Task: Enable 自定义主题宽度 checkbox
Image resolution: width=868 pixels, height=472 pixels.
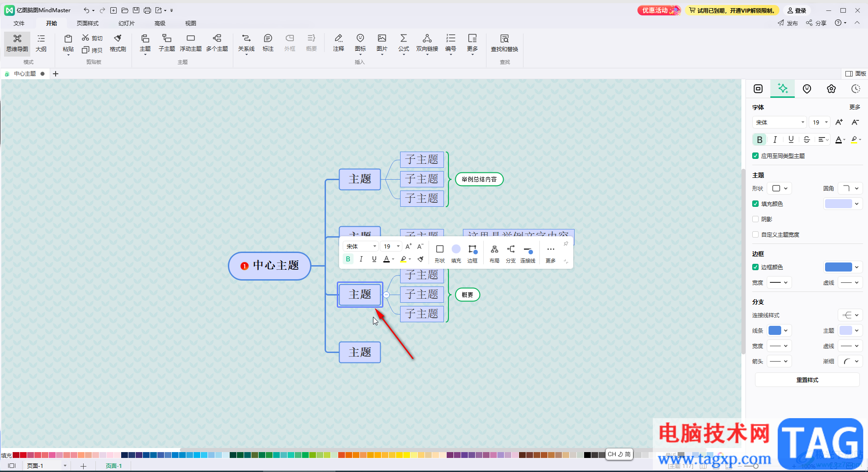Action: [755, 234]
